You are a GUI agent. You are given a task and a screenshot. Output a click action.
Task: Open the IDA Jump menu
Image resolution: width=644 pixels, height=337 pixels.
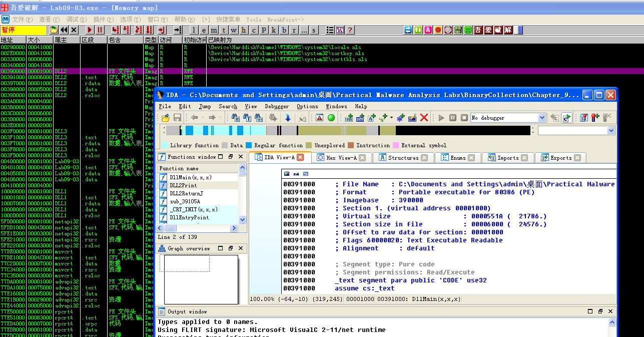point(205,106)
